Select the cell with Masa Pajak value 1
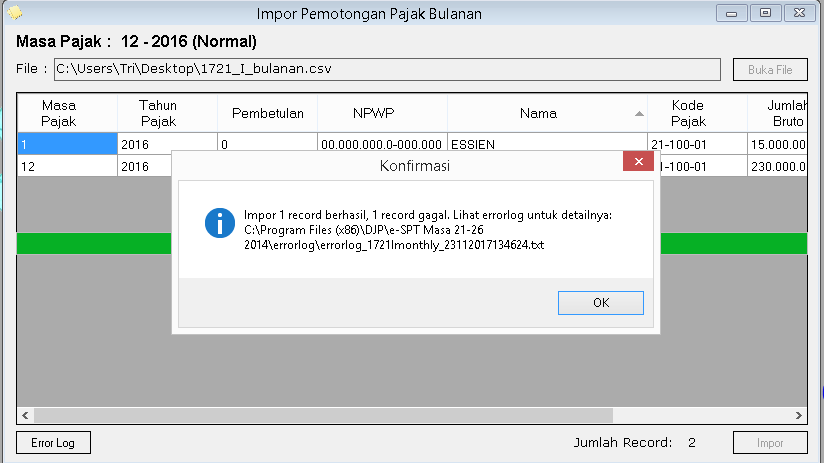The width and height of the screenshot is (824, 463). pyautogui.click(x=67, y=144)
